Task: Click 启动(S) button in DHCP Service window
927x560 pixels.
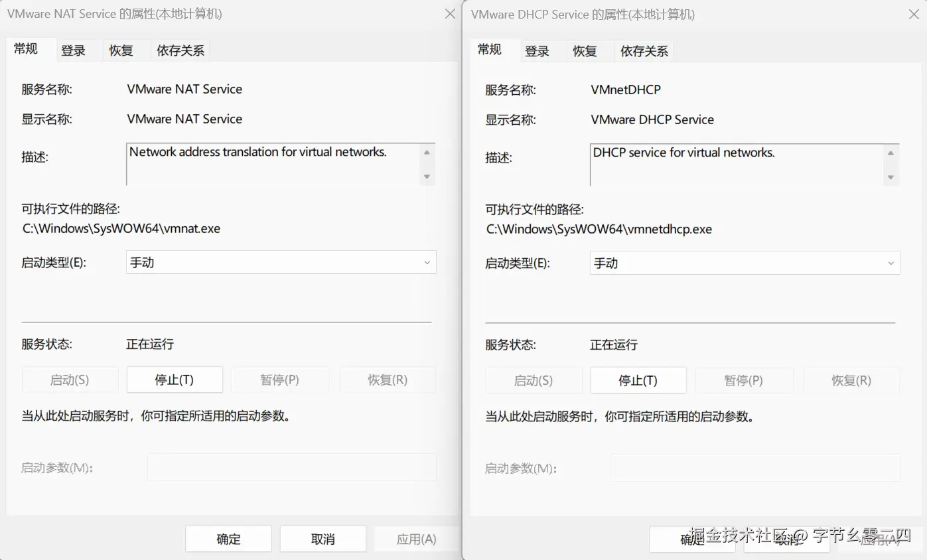Action: [534, 380]
